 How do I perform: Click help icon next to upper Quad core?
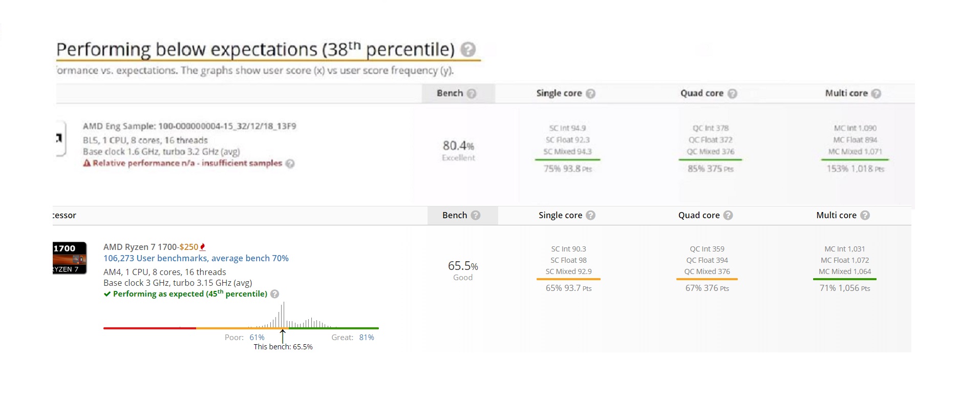pos(732,94)
